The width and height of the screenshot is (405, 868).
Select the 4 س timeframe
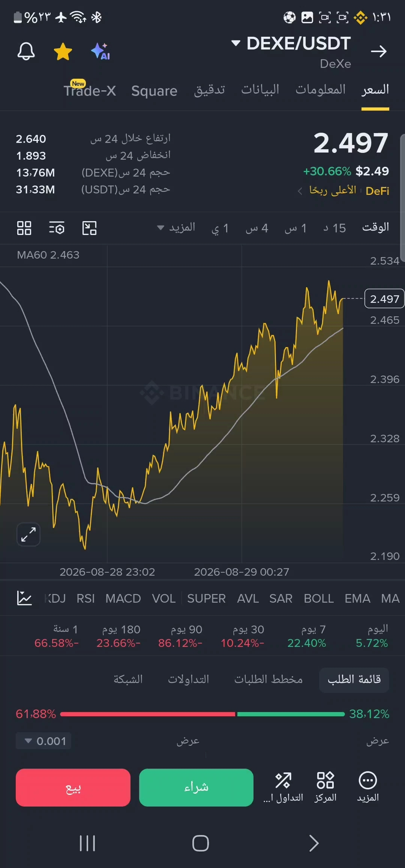(x=257, y=228)
